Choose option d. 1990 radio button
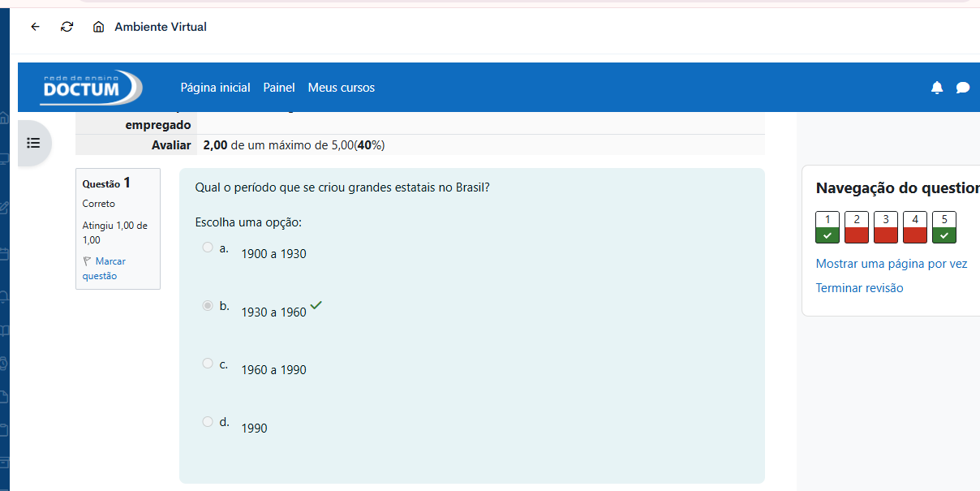 pyautogui.click(x=208, y=422)
